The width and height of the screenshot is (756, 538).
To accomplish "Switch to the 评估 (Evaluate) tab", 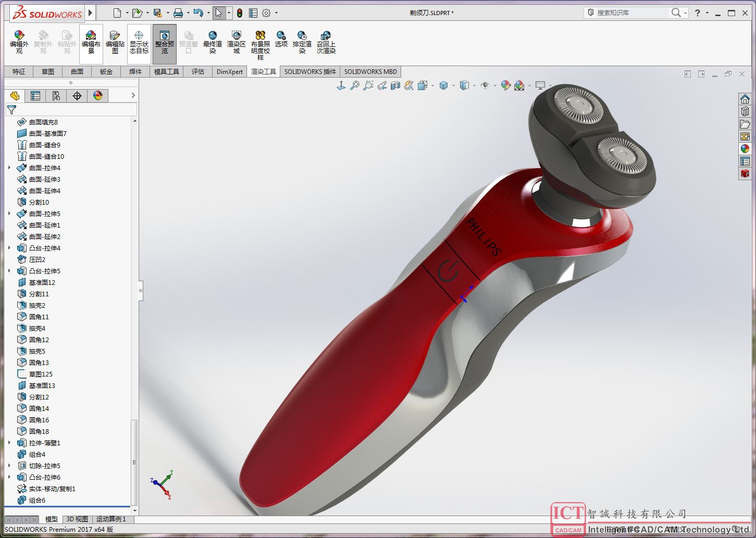I will [x=198, y=72].
